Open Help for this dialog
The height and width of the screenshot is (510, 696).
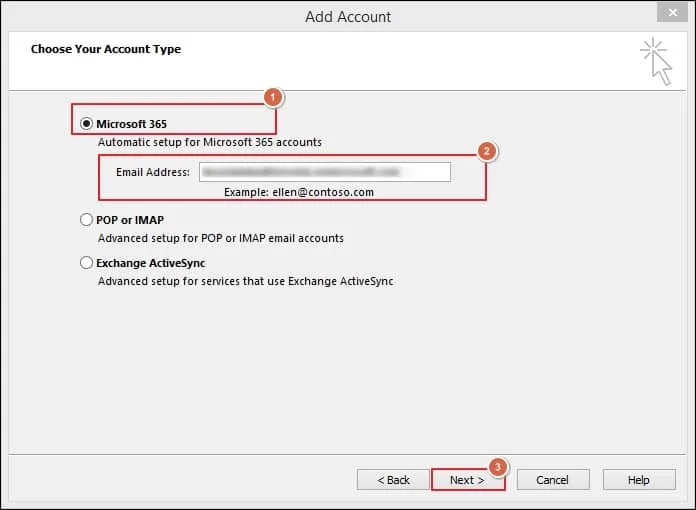click(x=639, y=480)
